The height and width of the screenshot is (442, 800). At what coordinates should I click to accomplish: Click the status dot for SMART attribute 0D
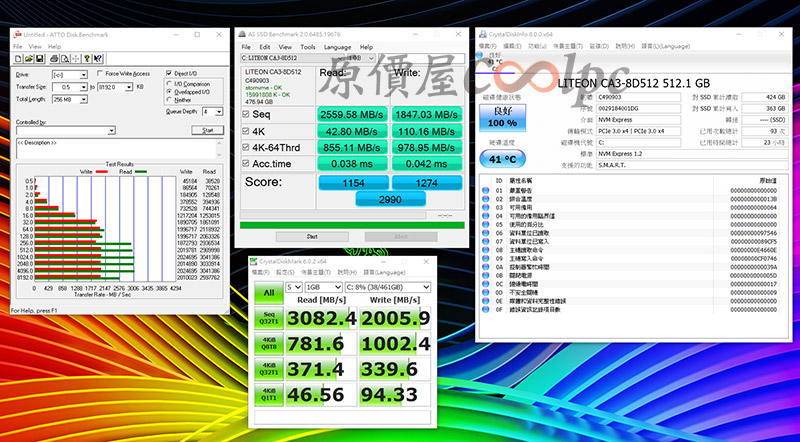(485, 292)
